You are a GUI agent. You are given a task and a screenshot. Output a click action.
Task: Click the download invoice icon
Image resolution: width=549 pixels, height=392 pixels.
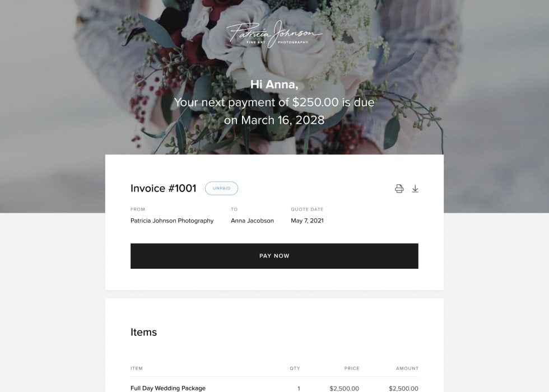pyautogui.click(x=415, y=189)
